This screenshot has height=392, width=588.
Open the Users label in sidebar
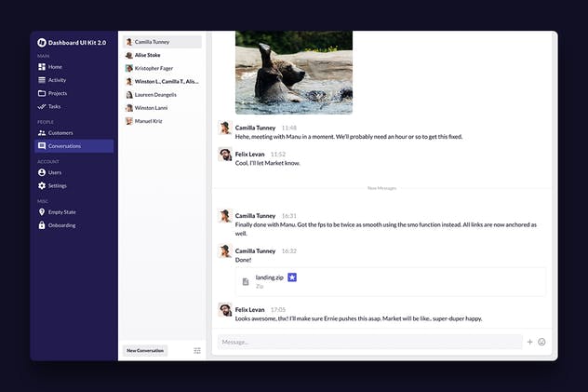[x=55, y=172]
